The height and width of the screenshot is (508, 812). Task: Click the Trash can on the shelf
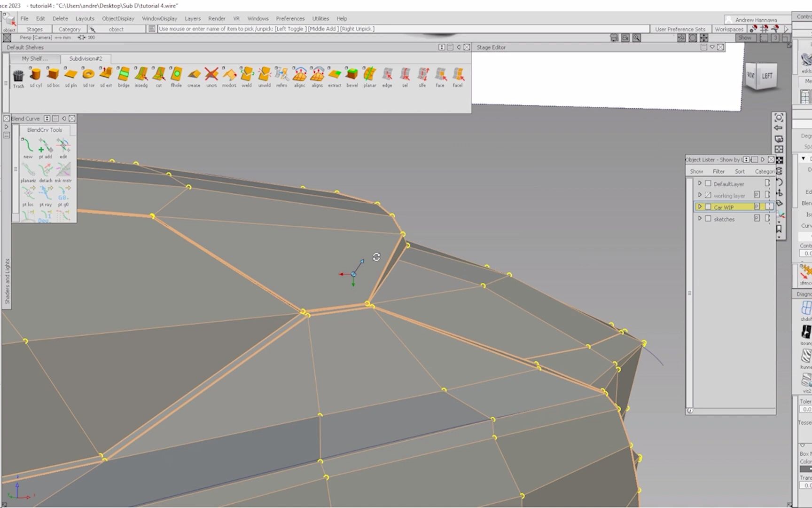click(x=18, y=75)
